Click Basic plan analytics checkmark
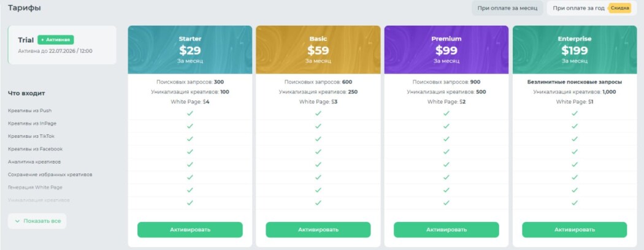The width and height of the screenshot is (644, 250). click(x=318, y=164)
